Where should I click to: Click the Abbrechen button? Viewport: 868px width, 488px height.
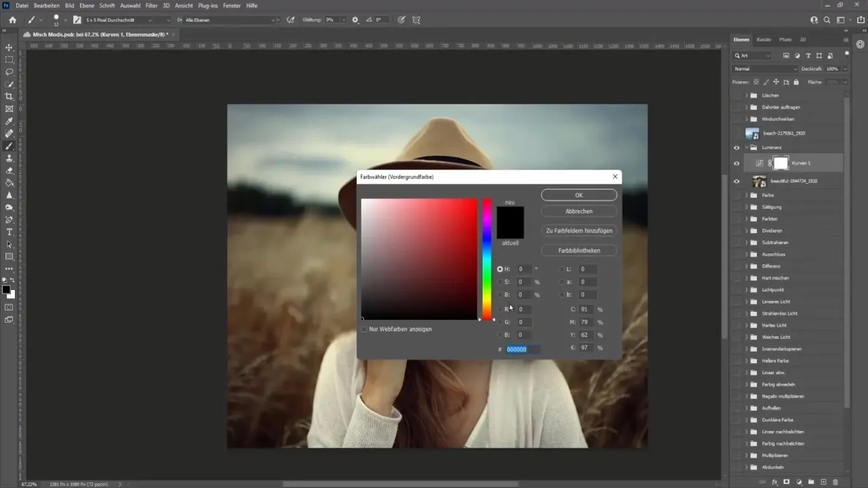(578, 211)
